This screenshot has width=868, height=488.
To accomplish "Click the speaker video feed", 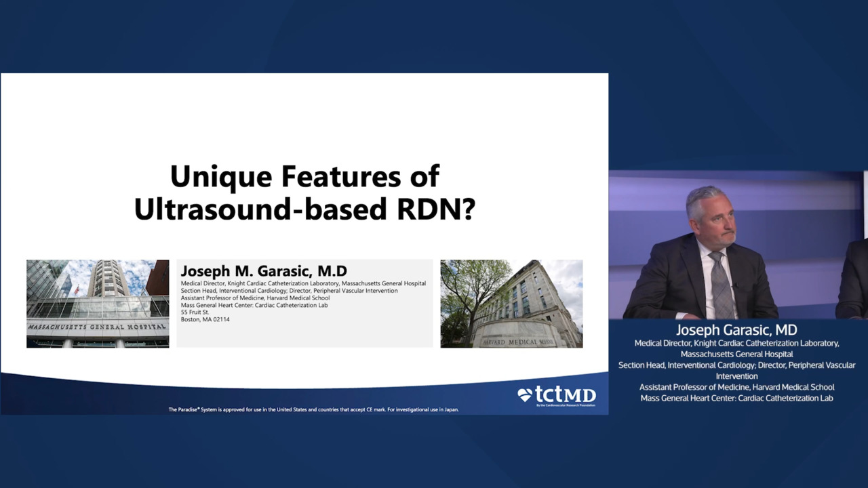I will (x=738, y=245).
